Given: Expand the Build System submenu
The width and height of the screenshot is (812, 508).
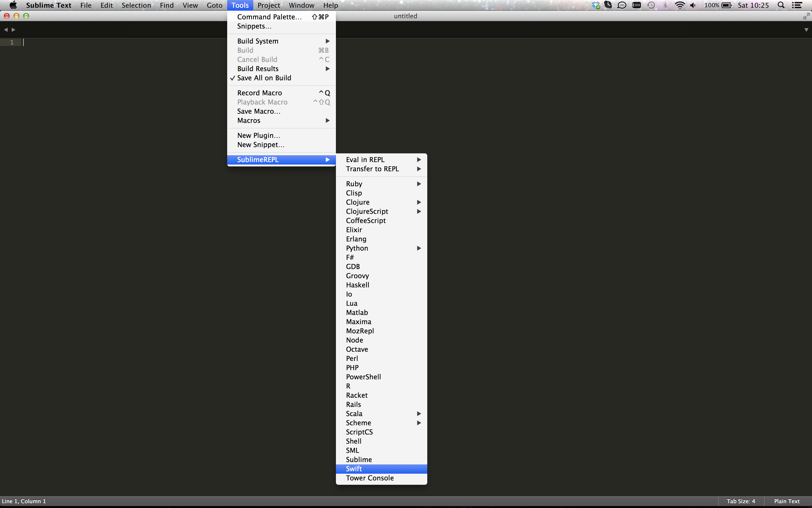Looking at the screenshot, I should 281,41.
